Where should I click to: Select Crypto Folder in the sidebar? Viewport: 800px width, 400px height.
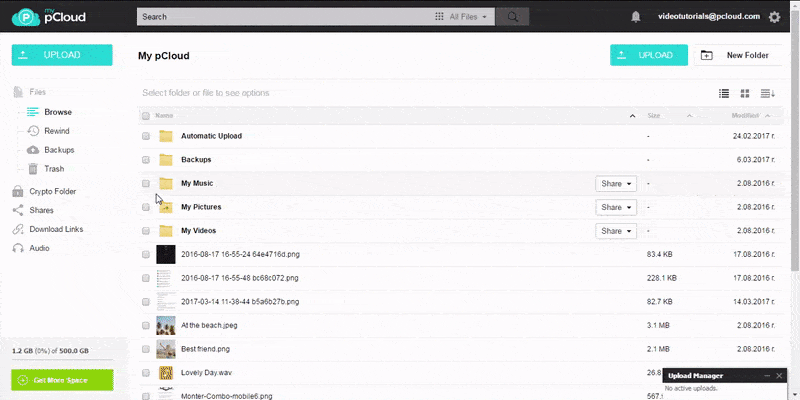tap(53, 191)
